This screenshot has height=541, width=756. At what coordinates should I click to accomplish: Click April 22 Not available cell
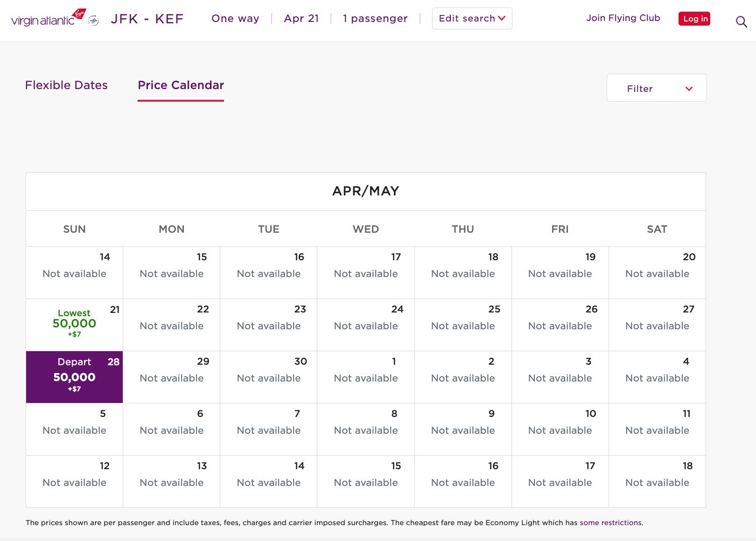(x=172, y=325)
